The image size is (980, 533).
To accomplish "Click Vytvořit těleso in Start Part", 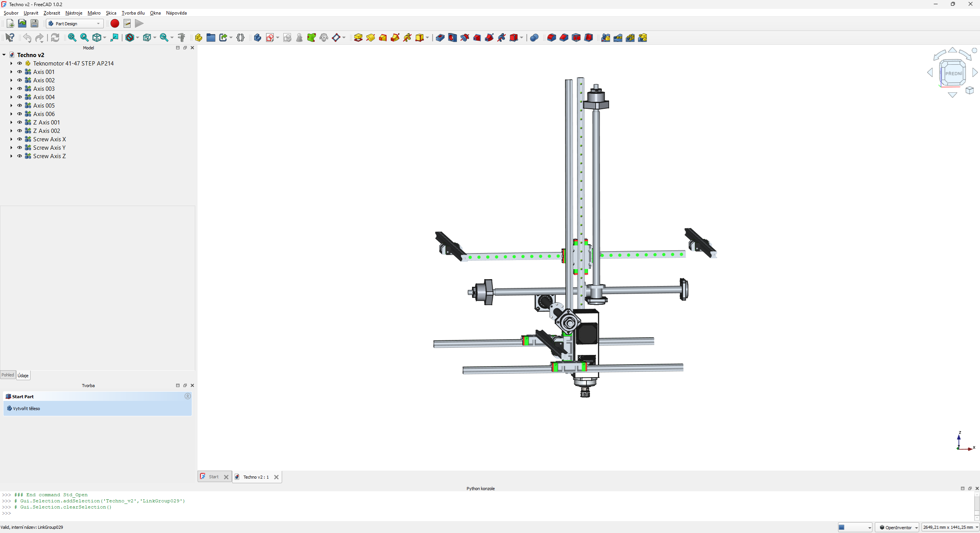I will click(x=26, y=409).
